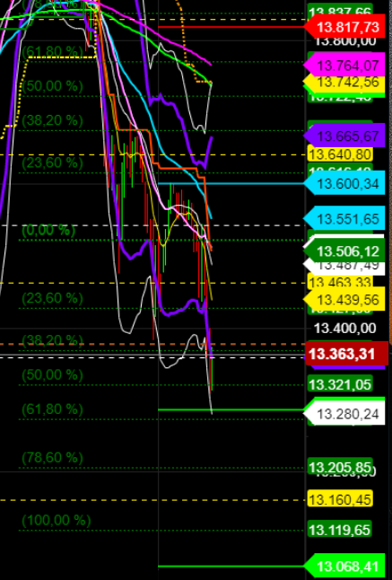
Task: Click the red 13.817,73 price label
Action: (x=345, y=27)
